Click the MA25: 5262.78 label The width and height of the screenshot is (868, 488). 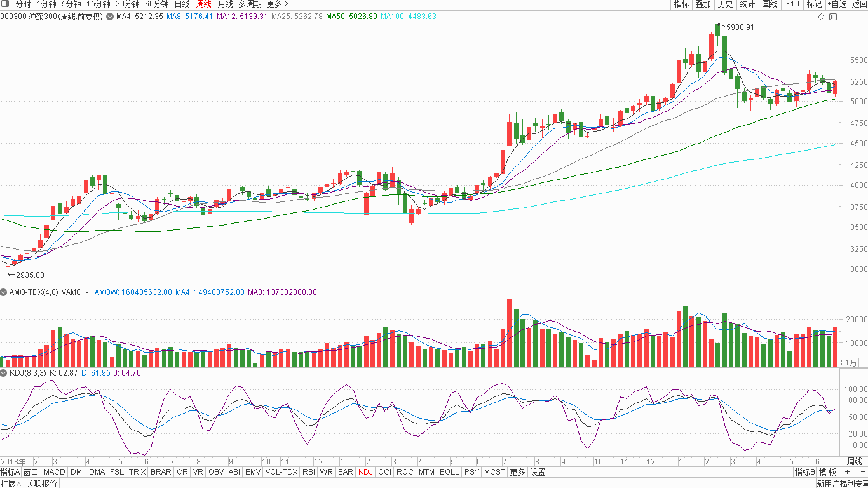(x=297, y=17)
